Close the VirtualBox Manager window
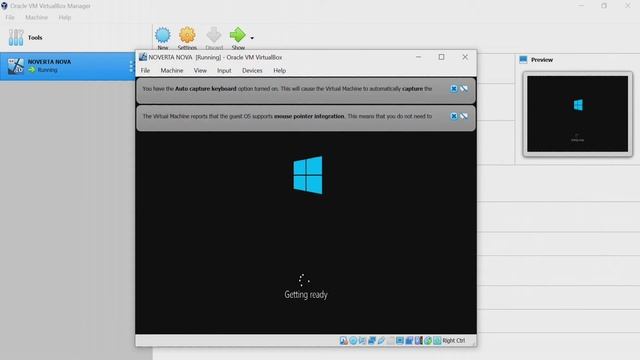 628,6
